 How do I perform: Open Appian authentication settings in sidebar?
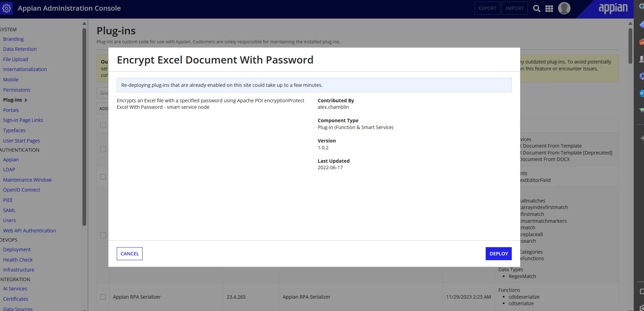11,160
